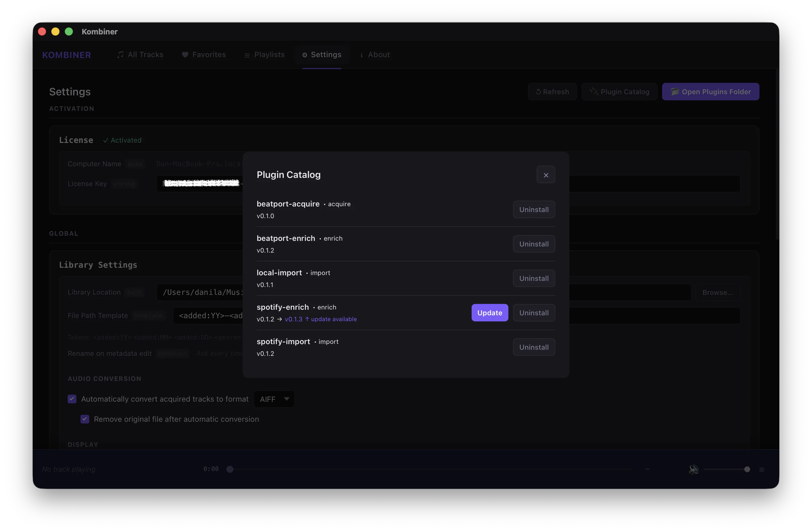Update the spotify-enrich plugin
Image resolution: width=812 pixels, height=532 pixels.
point(490,313)
